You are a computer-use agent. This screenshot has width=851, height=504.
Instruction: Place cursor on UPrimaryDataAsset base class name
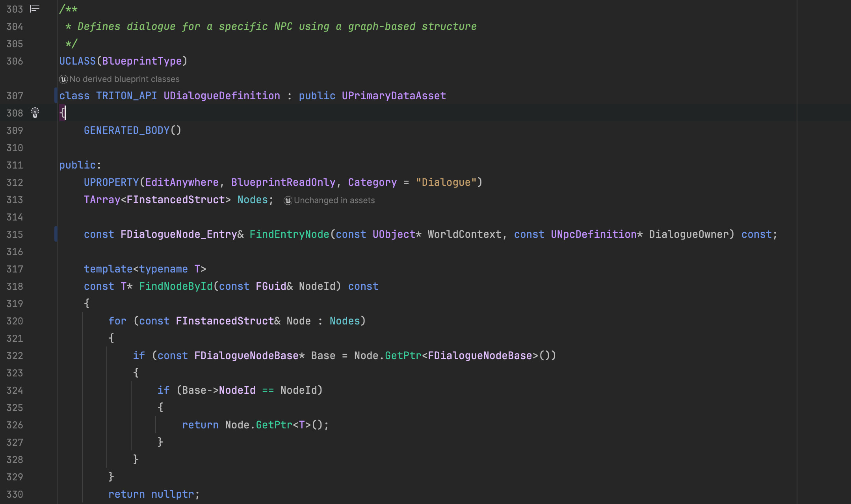click(394, 96)
